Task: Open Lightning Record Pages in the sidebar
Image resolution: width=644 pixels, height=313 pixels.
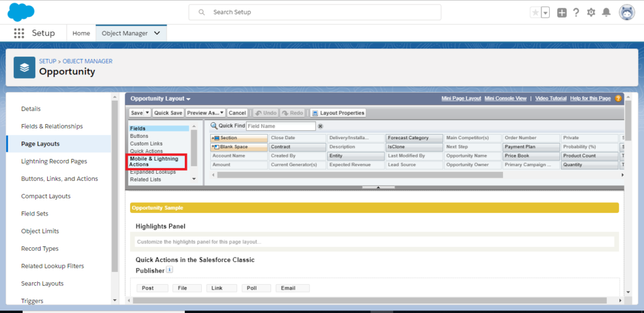Action: tap(54, 161)
